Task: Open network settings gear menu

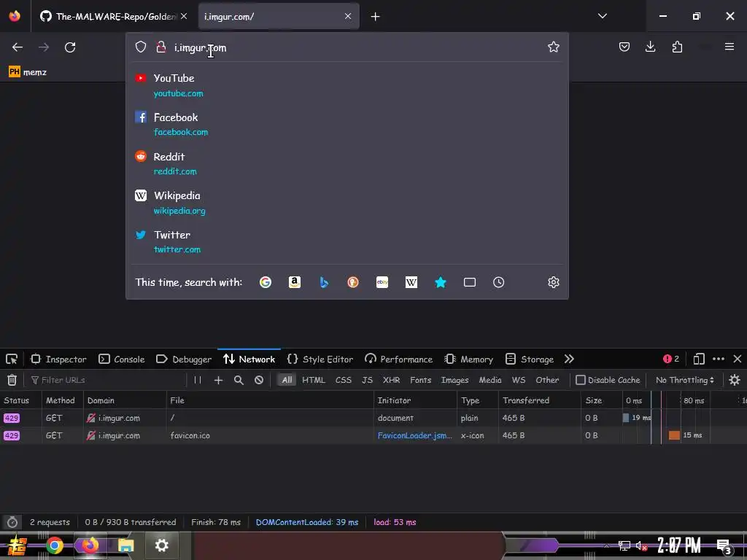Action: tap(735, 380)
